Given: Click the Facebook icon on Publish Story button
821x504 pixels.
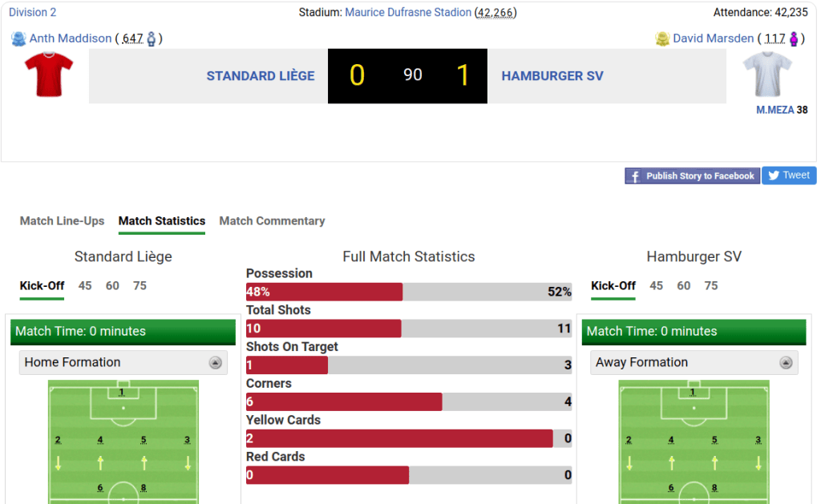Looking at the screenshot, I should [x=635, y=176].
